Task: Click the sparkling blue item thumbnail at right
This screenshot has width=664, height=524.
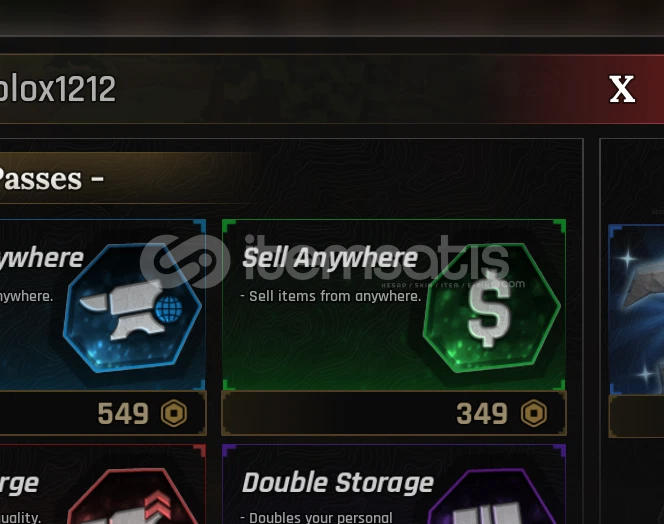Action: tap(636, 309)
